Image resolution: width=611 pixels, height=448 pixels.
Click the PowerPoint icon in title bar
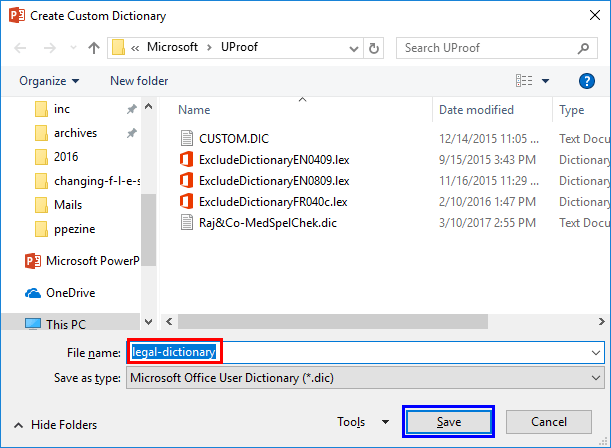click(x=17, y=16)
